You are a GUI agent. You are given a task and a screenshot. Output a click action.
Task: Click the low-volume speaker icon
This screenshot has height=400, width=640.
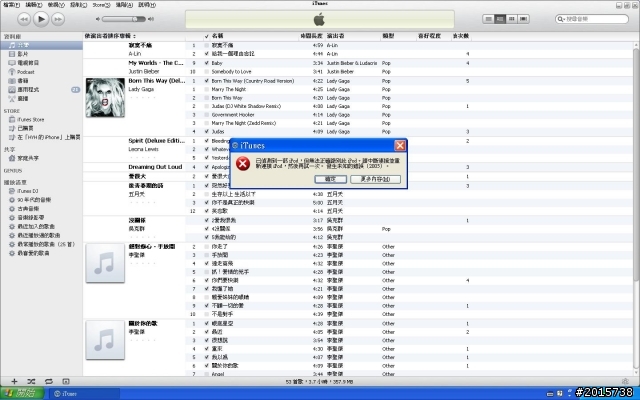98,19
